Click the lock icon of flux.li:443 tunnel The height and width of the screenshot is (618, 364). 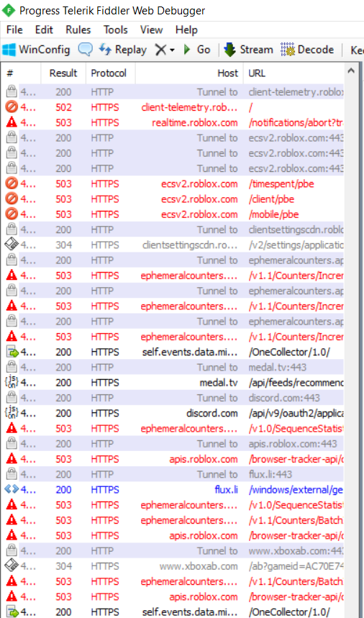point(12,474)
